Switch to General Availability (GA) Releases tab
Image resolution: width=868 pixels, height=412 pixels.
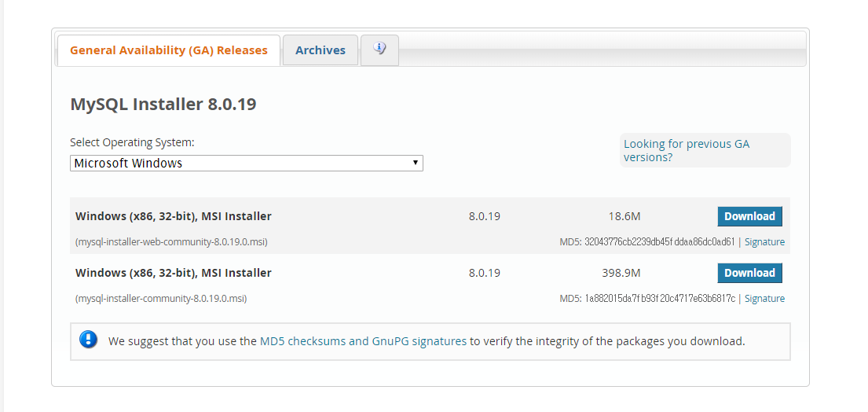pyautogui.click(x=169, y=50)
